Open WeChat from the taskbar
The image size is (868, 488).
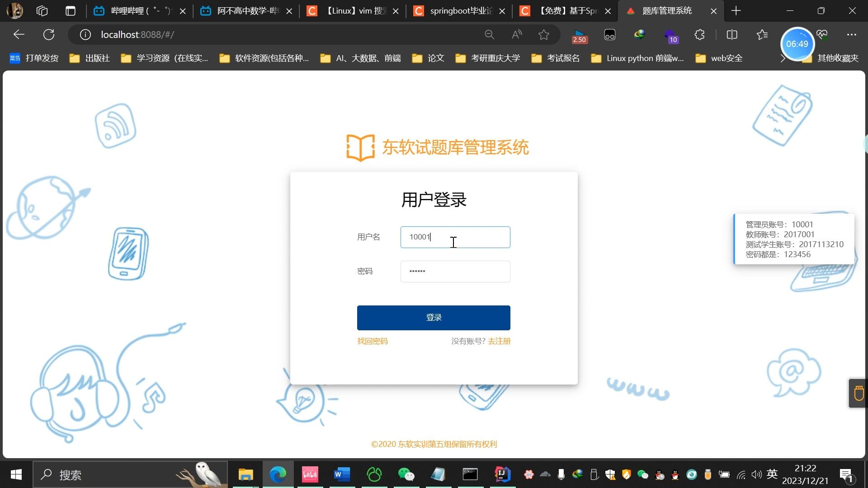406,474
